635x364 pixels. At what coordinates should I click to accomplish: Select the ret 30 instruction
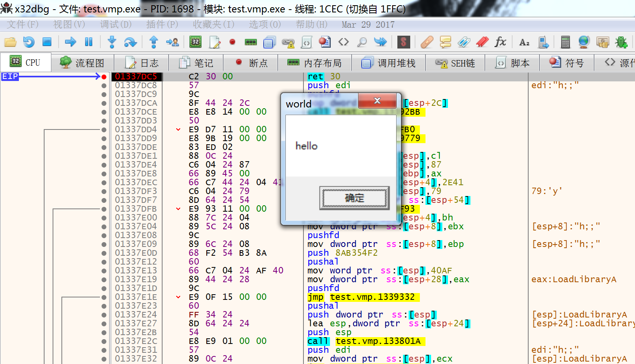324,77
